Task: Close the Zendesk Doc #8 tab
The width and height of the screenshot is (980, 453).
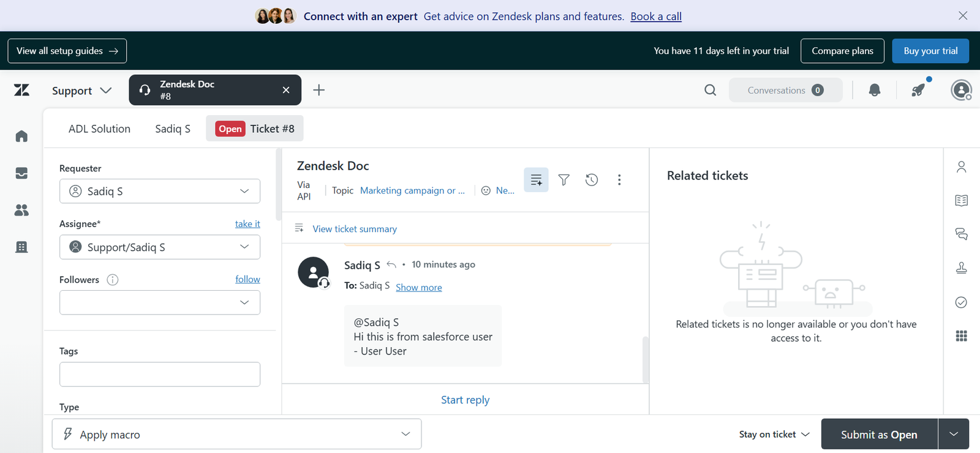Action: point(286,90)
